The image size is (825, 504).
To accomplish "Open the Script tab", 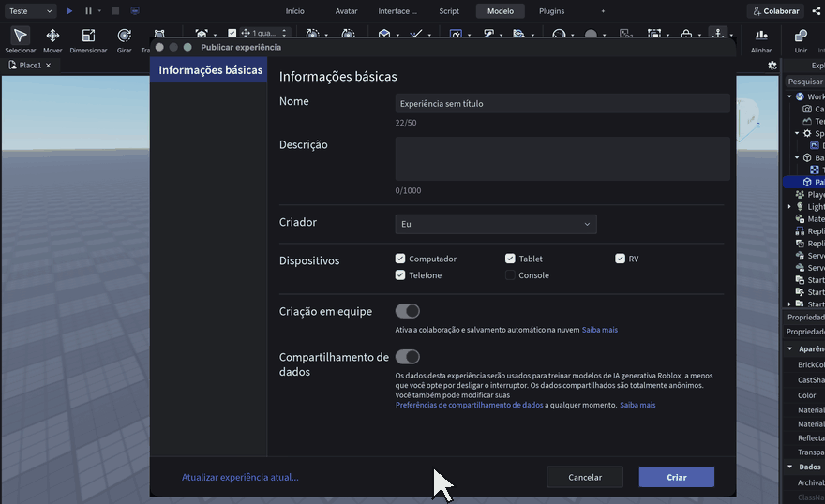I will tap(449, 11).
